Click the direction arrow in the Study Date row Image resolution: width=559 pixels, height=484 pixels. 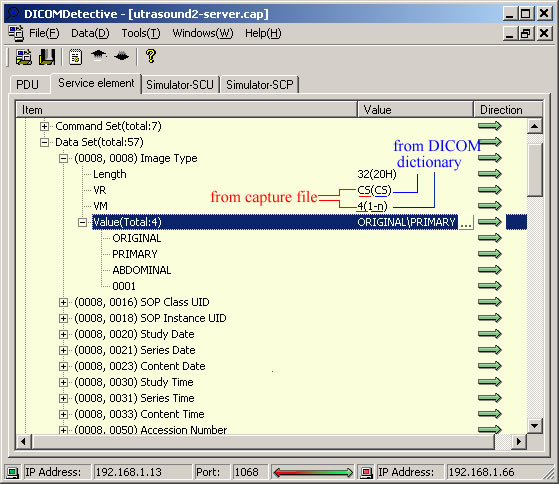pyautogui.click(x=489, y=334)
